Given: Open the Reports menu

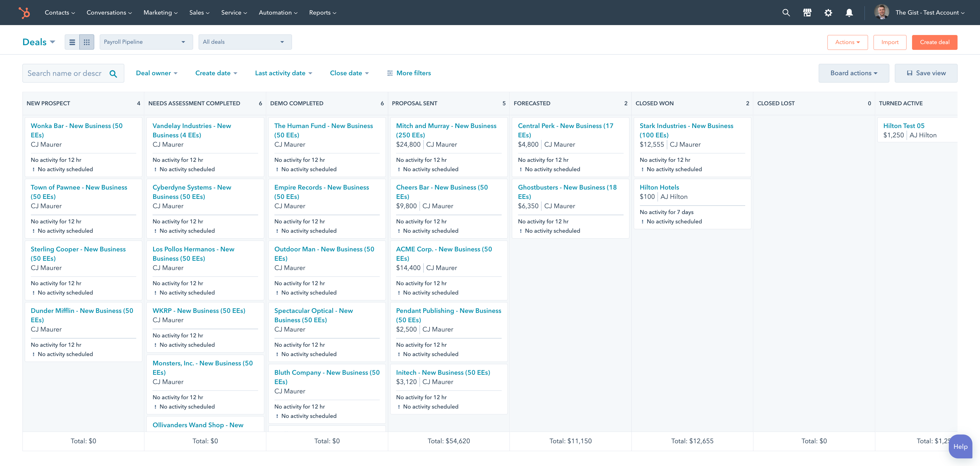Looking at the screenshot, I should pyautogui.click(x=323, y=13).
